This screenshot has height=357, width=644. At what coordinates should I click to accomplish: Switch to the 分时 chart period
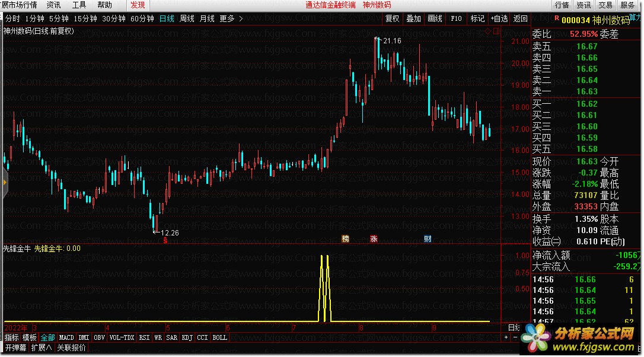coord(12,18)
